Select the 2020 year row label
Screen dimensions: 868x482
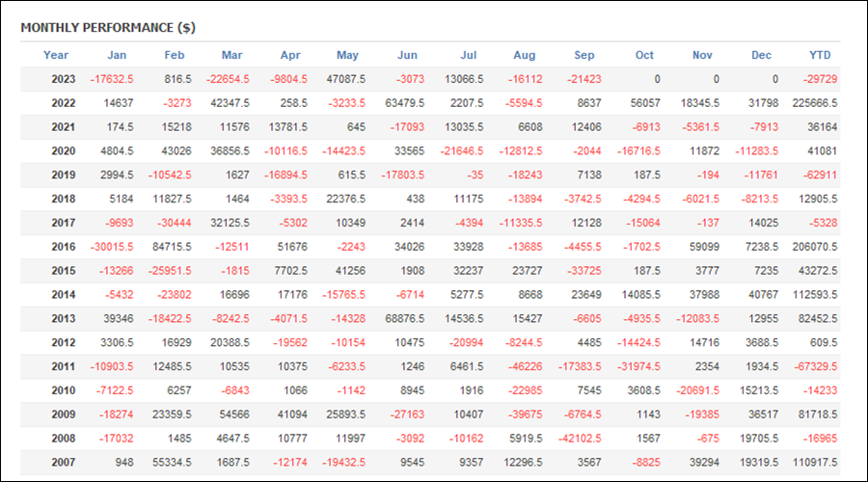(64, 151)
